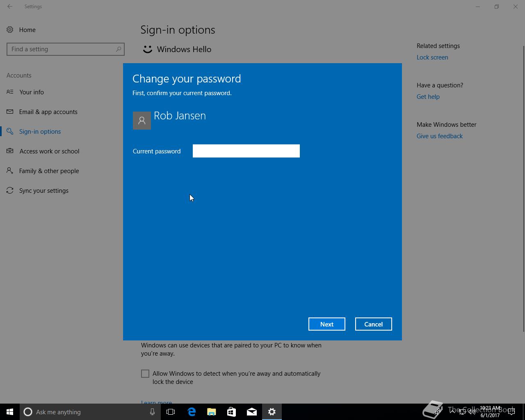Click the Change your password dialog title
525x420 pixels.
point(187,78)
